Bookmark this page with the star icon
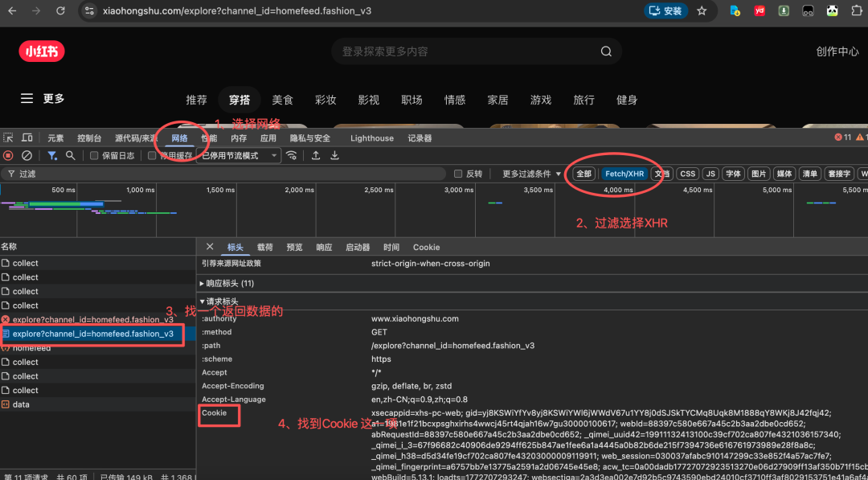Screen dimensions: 868x480 tap(702, 10)
